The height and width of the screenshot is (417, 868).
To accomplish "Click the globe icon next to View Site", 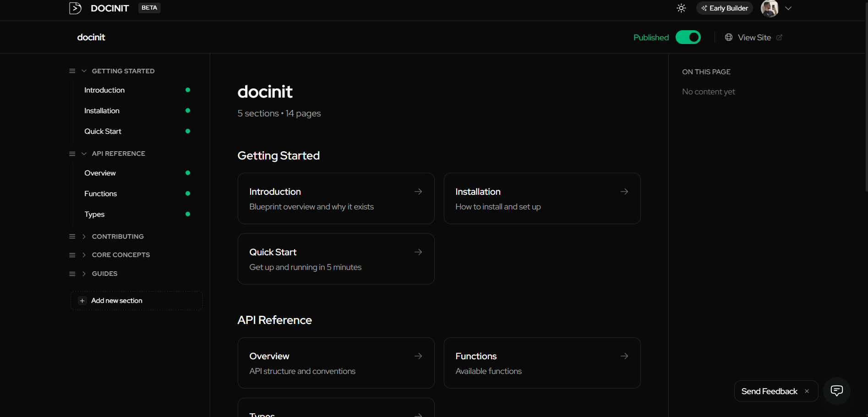I will pyautogui.click(x=728, y=37).
